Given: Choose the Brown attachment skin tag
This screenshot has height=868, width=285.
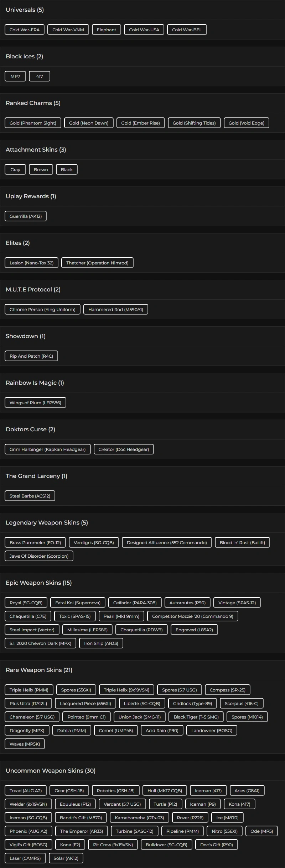Looking at the screenshot, I should coord(41,169).
